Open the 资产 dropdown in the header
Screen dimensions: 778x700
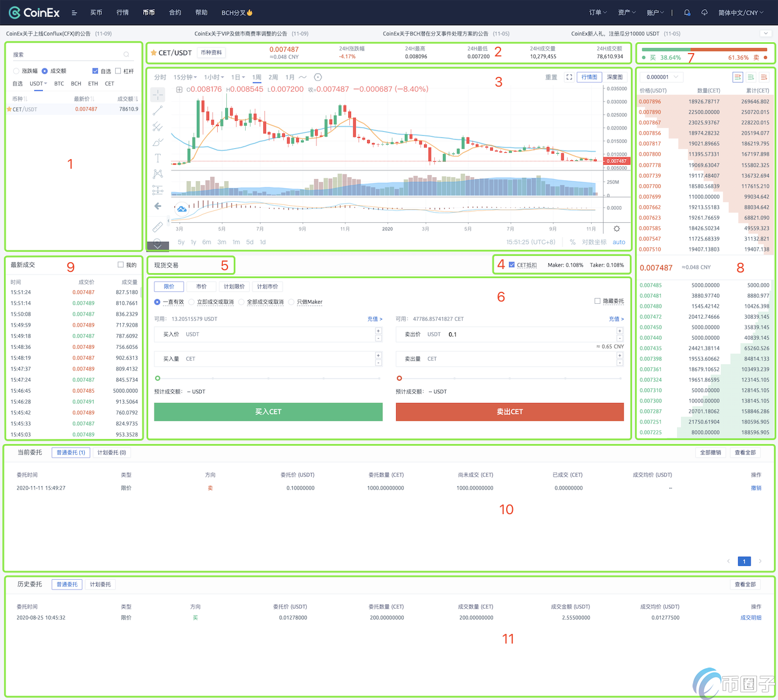point(627,13)
